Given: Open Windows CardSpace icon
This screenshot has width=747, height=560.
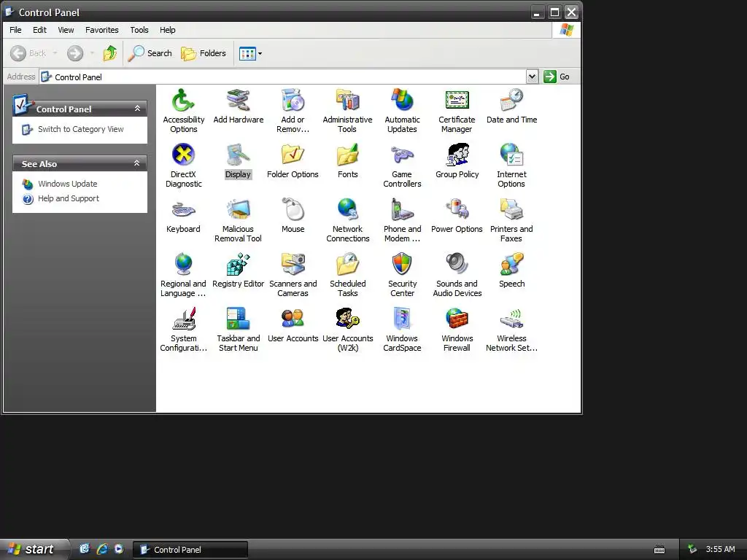Looking at the screenshot, I should click(x=402, y=319).
